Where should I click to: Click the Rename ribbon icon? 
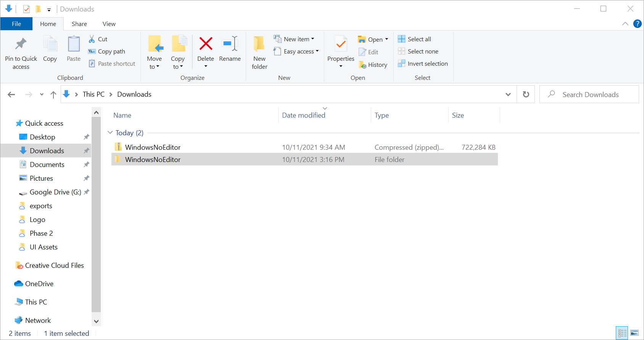(x=230, y=44)
